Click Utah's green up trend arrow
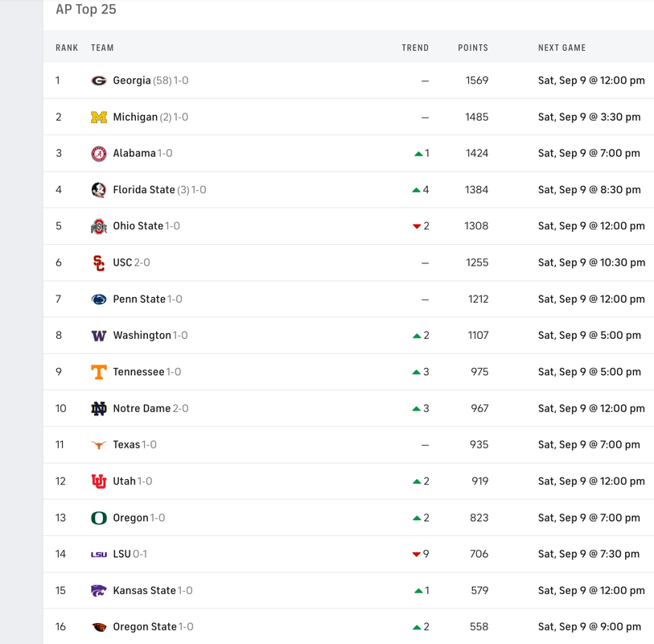 417,481
